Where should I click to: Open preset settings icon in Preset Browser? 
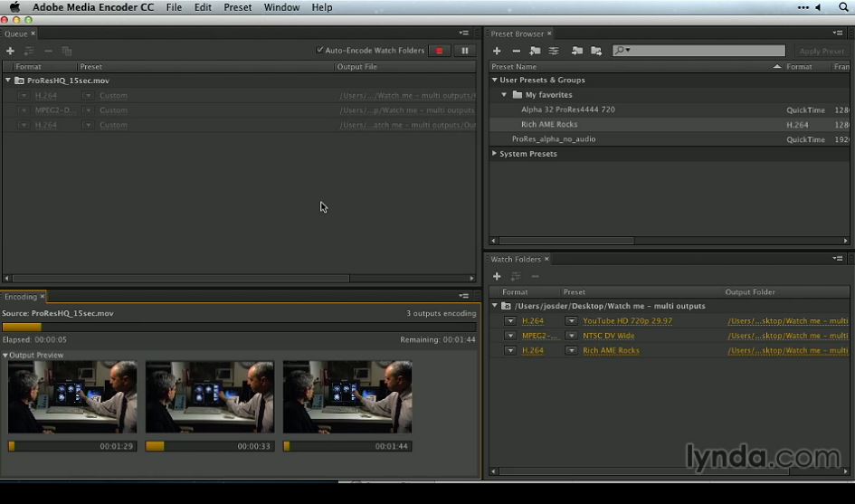[x=554, y=51]
